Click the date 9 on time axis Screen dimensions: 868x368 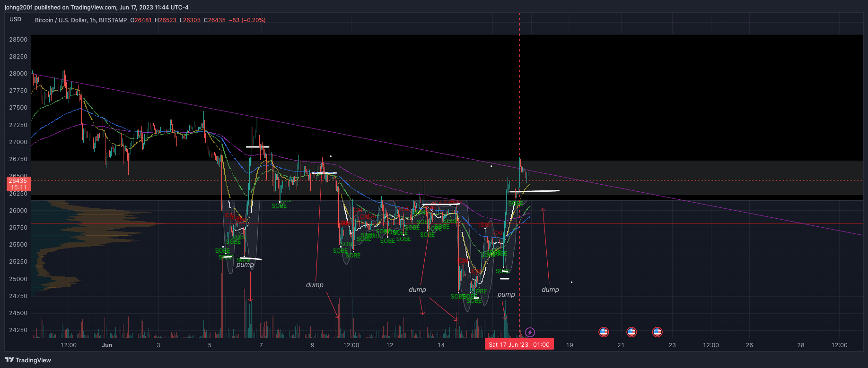[313, 345]
